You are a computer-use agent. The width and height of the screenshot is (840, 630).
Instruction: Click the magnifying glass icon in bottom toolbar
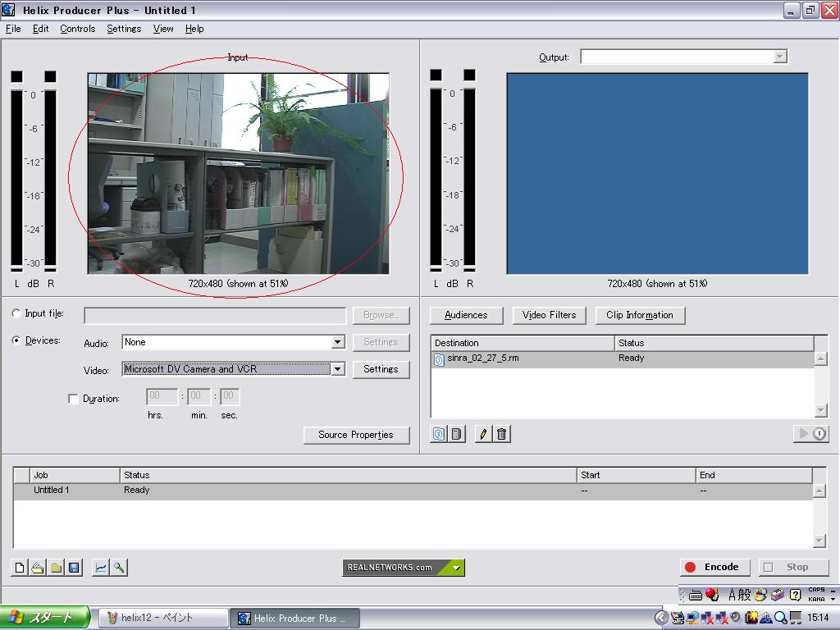click(118, 568)
